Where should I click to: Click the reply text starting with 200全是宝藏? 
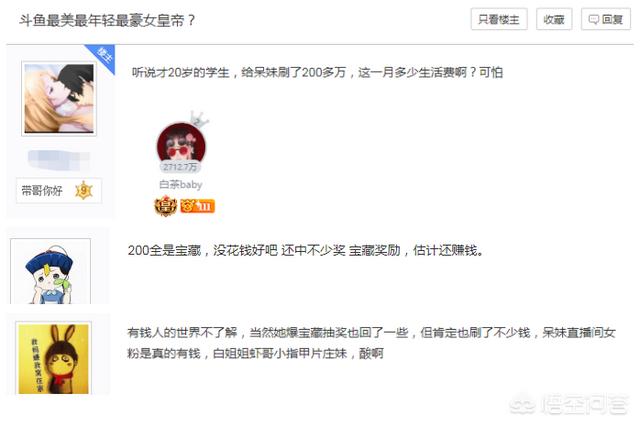coord(306,250)
